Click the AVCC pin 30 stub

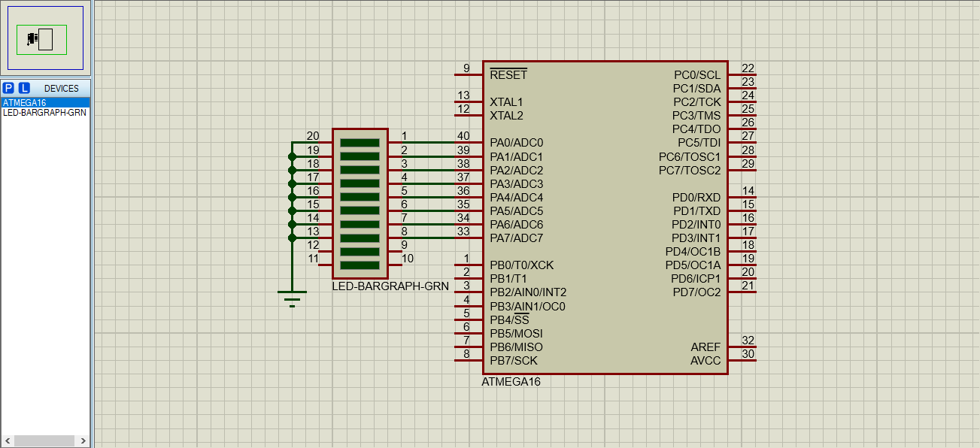click(x=742, y=361)
